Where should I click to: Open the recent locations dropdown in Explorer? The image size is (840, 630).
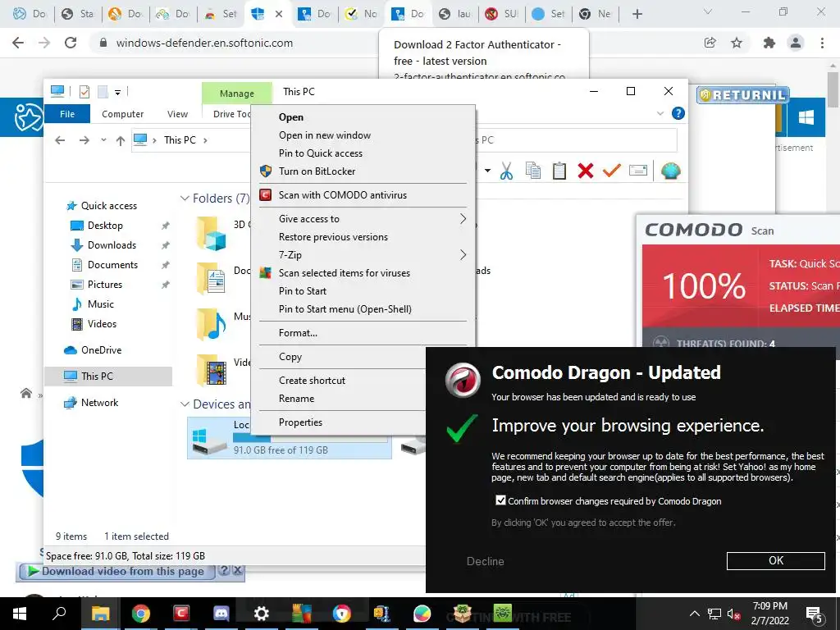(103, 140)
